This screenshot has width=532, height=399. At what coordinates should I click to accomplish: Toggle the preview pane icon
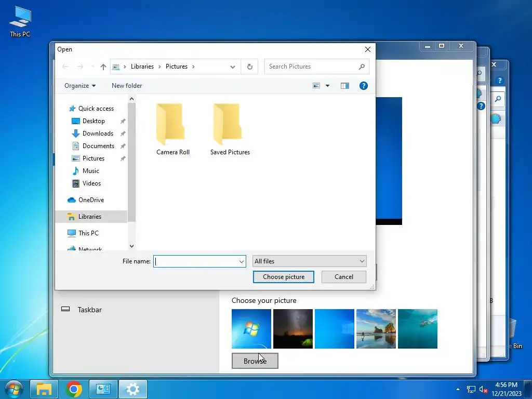345,86
